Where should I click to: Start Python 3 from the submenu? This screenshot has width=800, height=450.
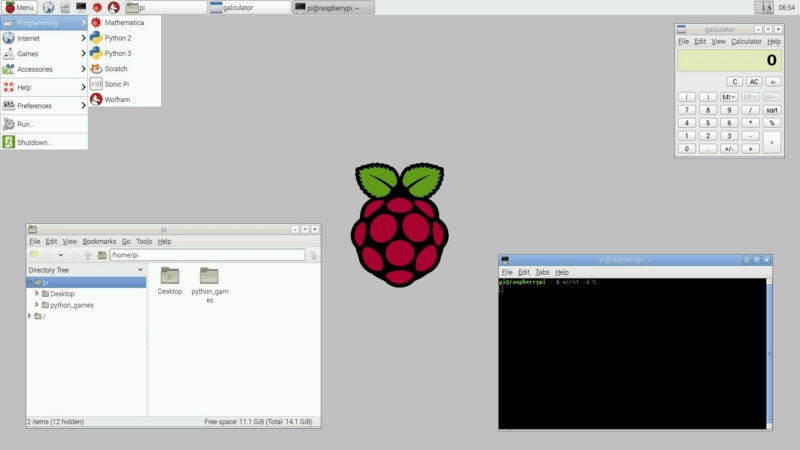(x=124, y=53)
